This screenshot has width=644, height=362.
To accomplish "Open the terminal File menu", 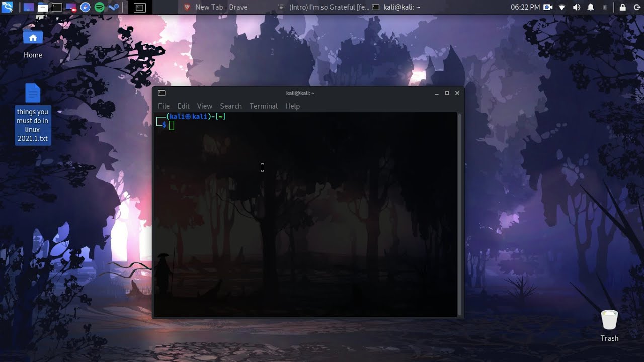I will (x=164, y=106).
